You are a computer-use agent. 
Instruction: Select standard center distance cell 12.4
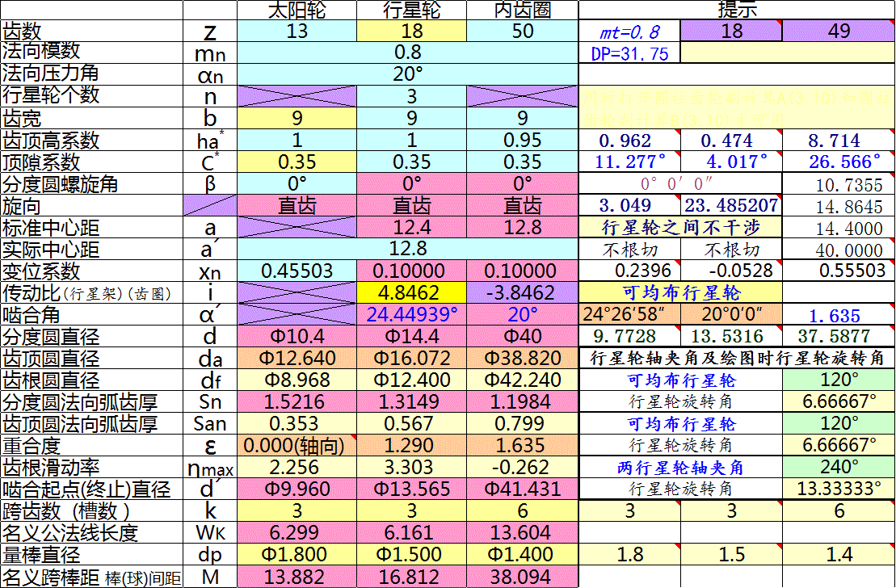tap(411, 227)
